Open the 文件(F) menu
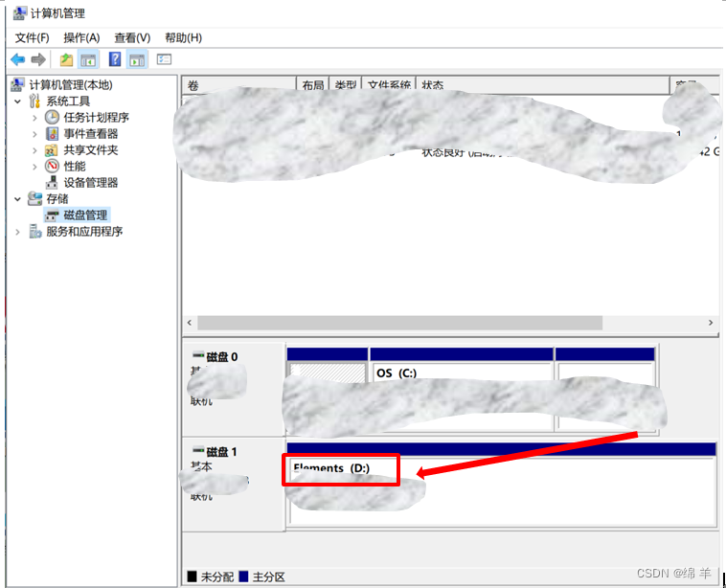726x588 pixels. click(32, 37)
